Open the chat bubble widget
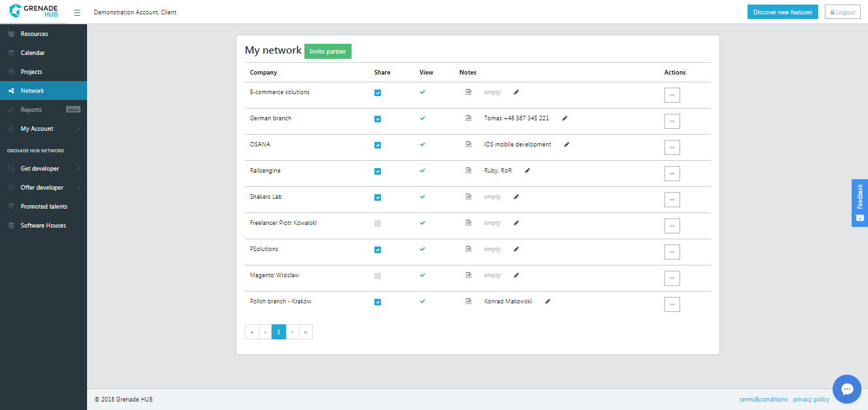Image resolution: width=868 pixels, height=410 pixels. (846, 389)
